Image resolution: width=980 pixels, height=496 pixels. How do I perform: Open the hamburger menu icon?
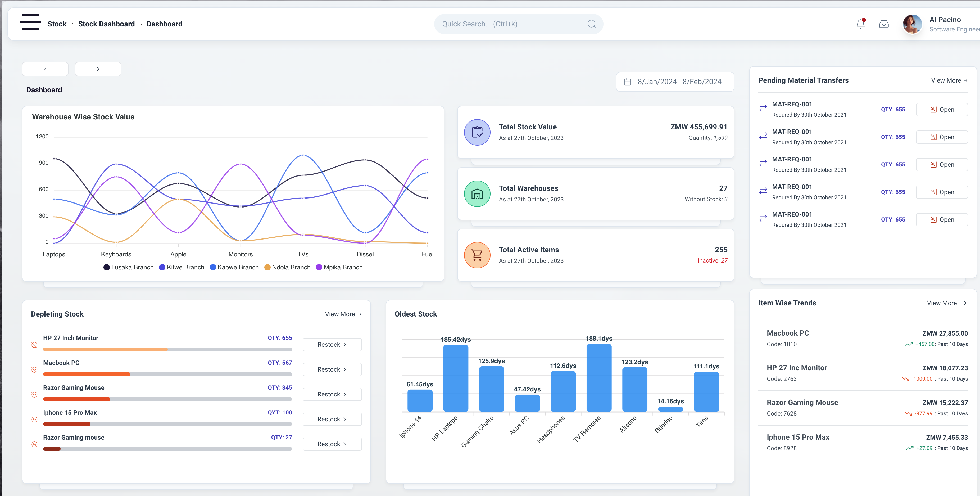pos(30,22)
